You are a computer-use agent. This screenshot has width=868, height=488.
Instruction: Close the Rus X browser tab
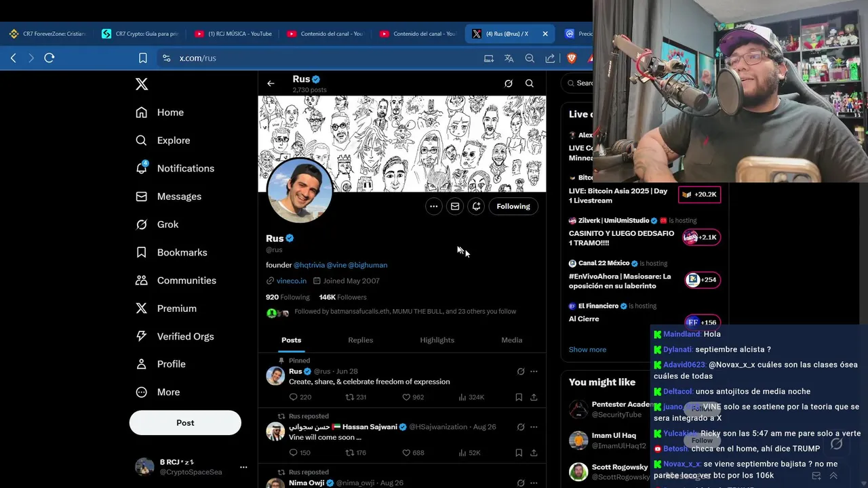[545, 33]
